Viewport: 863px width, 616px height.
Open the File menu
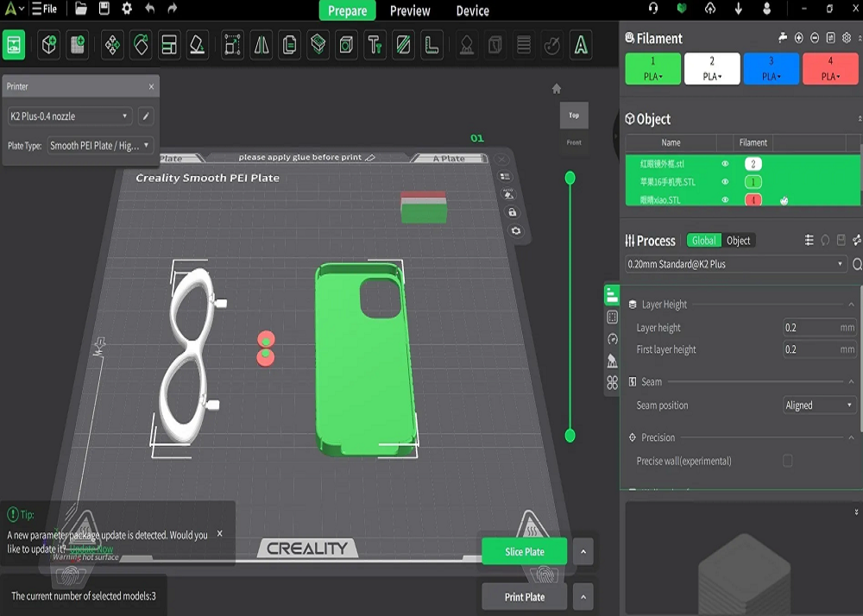point(47,9)
